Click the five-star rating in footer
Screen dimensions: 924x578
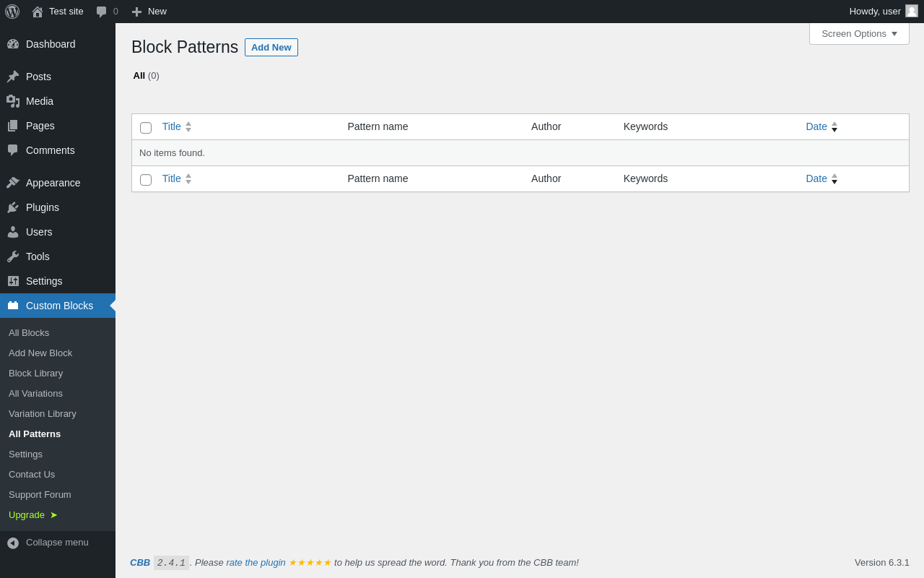[310, 563]
